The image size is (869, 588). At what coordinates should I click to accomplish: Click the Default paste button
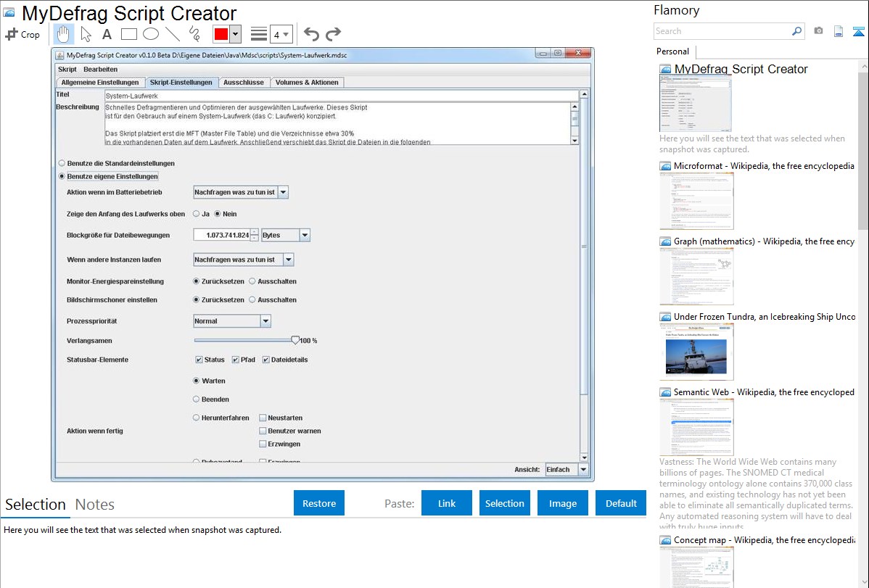[x=621, y=503]
